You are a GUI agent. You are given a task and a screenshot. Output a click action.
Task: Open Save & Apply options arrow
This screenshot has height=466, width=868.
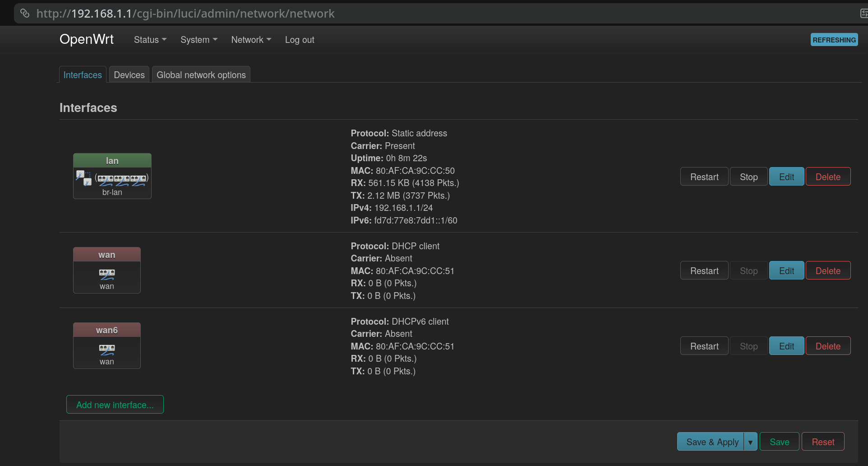[x=750, y=442]
